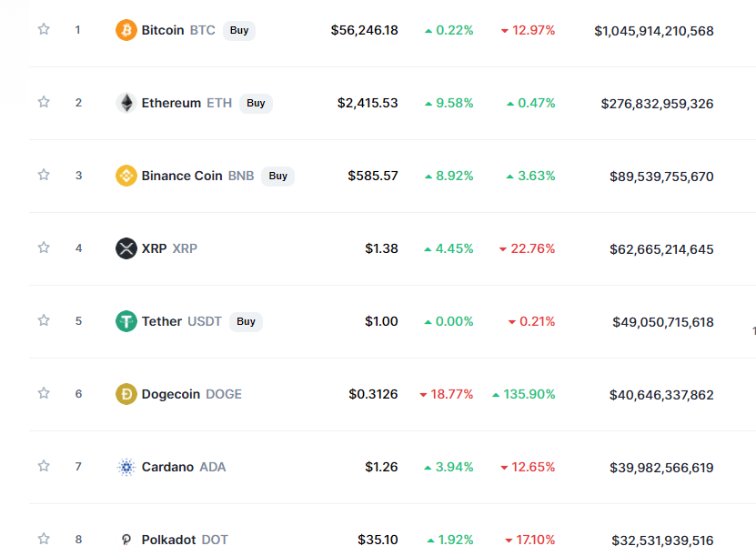756x556 pixels.
Task: Click the Buy button next to Bitcoin
Action: [239, 30]
